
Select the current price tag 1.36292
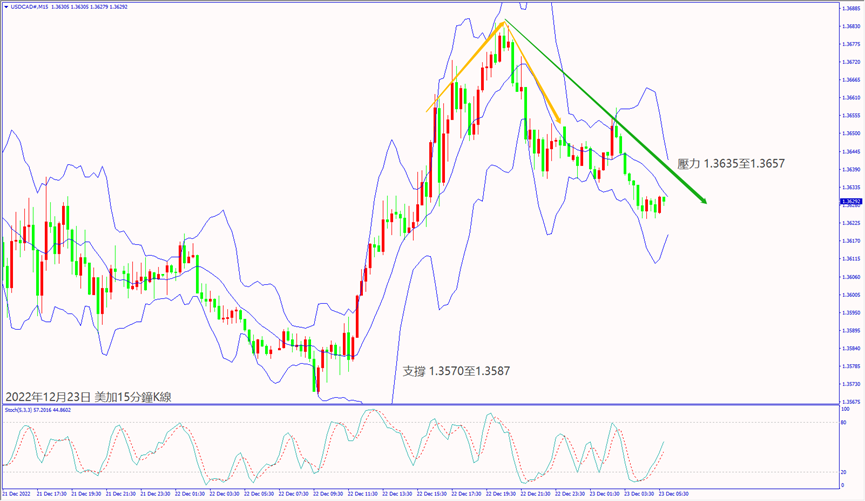coord(851,201)
